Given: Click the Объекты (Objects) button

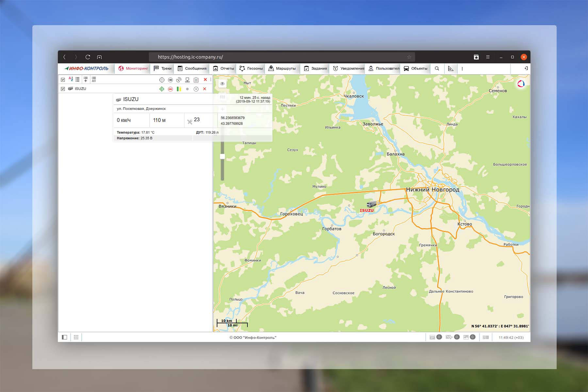Looking at the screenshot, I should click(x=416, y=68).
